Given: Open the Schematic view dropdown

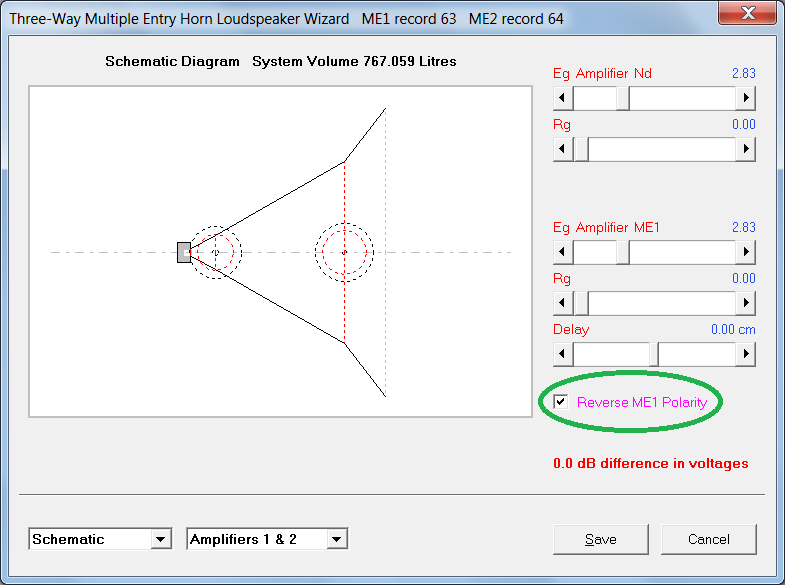Looking at the screenshot, I should coord(160,539).
